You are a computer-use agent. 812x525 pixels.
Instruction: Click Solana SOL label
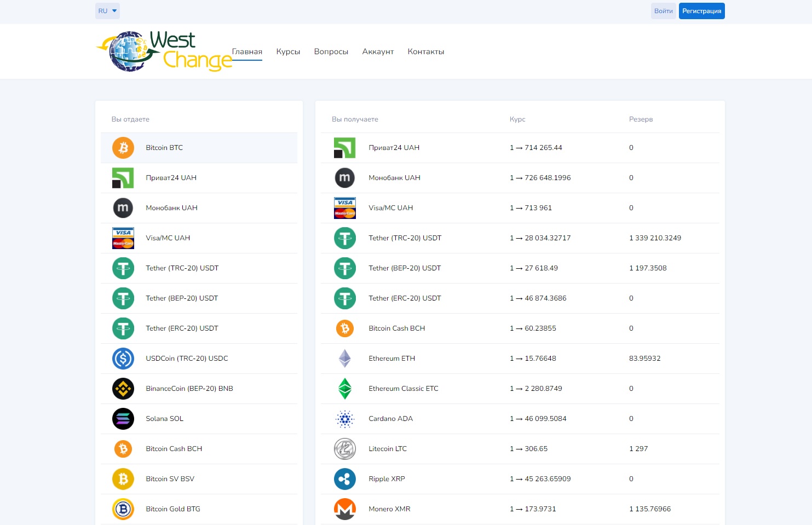tap(164, 419)
